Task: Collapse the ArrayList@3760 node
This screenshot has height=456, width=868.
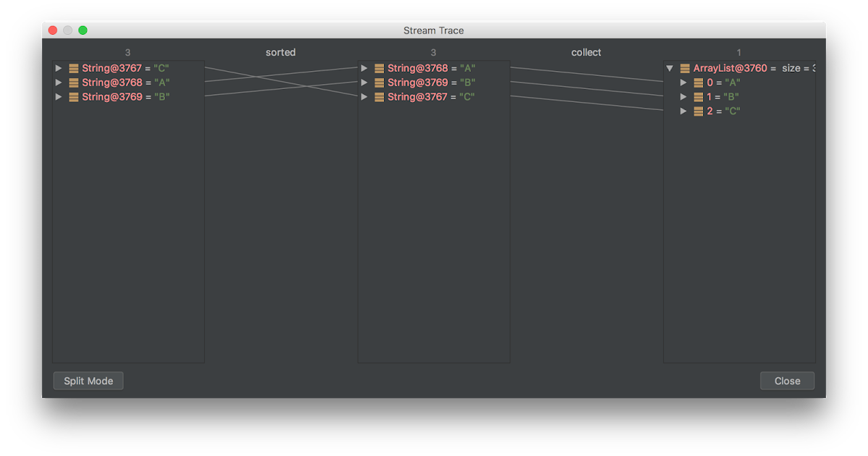Action: pos(669,67)
